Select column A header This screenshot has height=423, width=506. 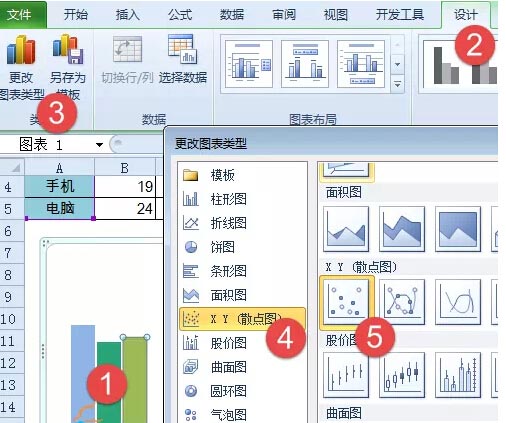[59, 168]
